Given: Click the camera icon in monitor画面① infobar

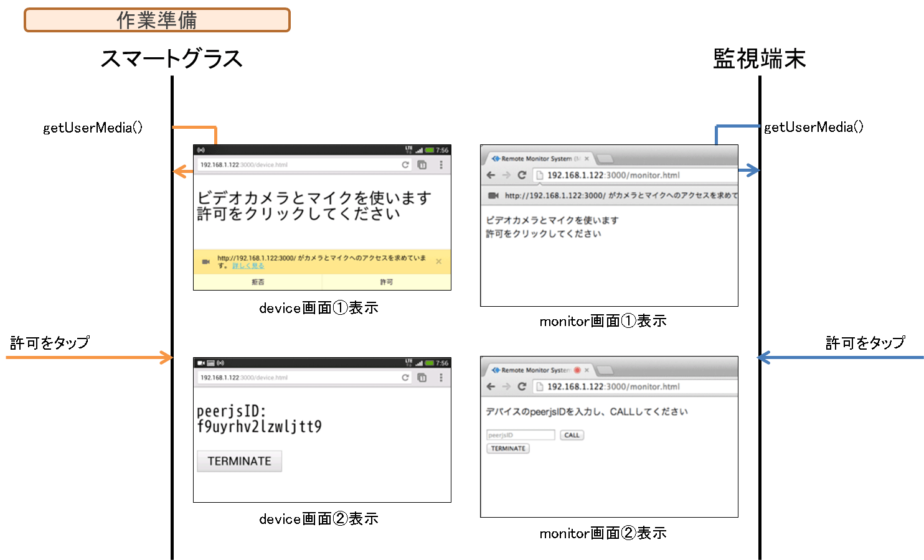Looking at the screenshot, I should pyautogui.click(x=494, y=195).
